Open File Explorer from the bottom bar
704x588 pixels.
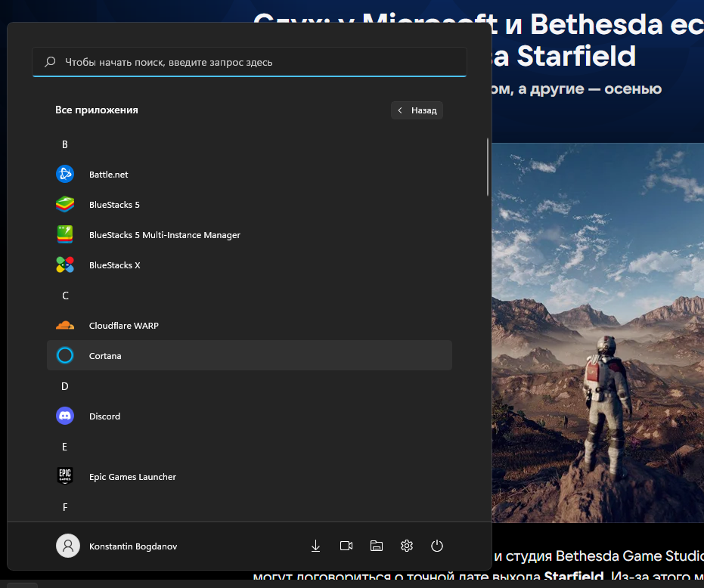click(x=377, y=546)
